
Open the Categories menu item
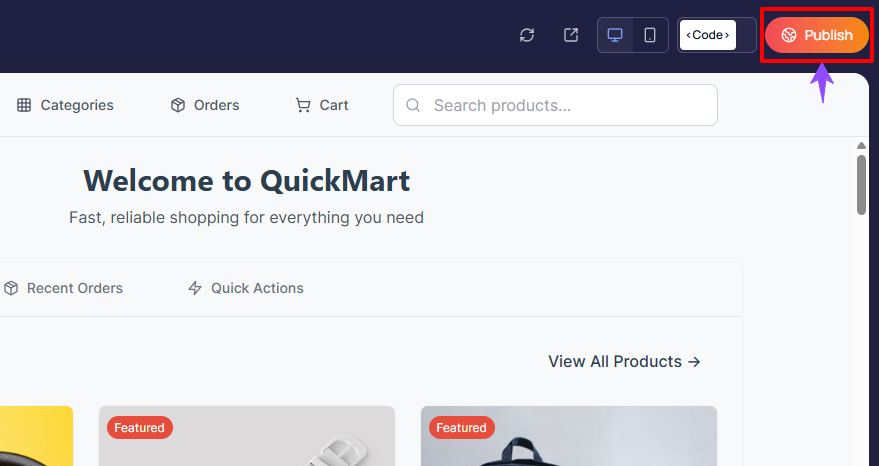coord(76,105)
